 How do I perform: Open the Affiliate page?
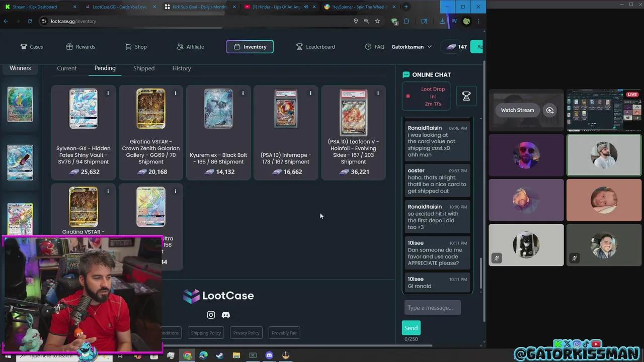[190, 47]
